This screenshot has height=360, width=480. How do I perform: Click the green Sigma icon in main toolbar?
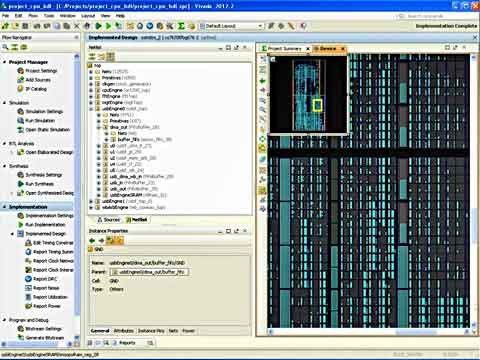pos(181,26)
